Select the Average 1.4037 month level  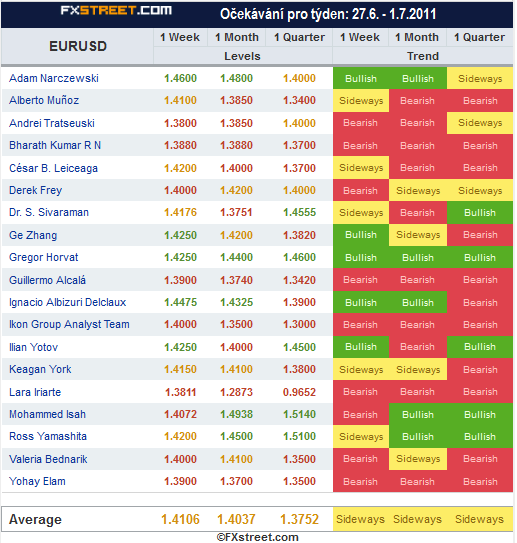pos(237,519)
